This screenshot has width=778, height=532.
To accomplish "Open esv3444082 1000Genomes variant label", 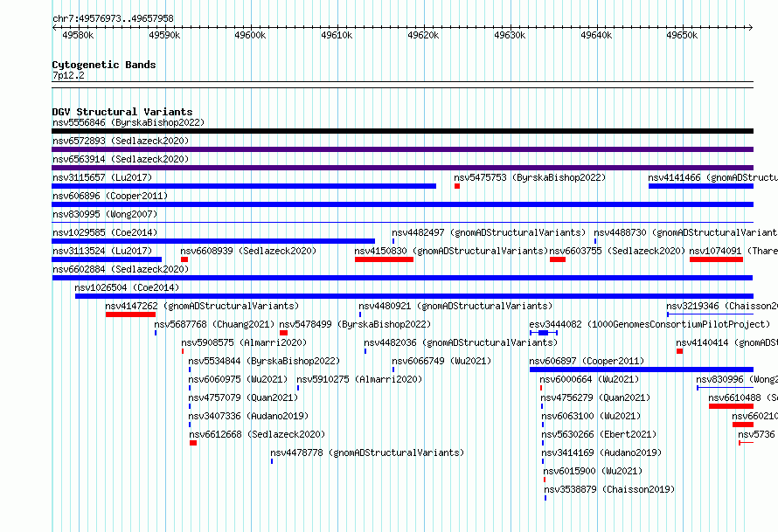I will point(649,324).
